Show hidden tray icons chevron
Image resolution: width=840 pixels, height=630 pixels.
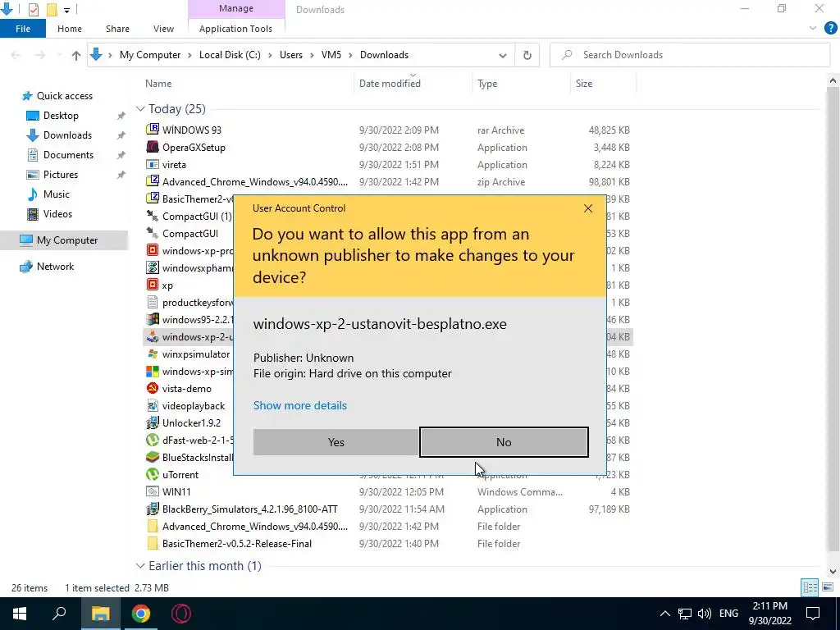point(664,614)
